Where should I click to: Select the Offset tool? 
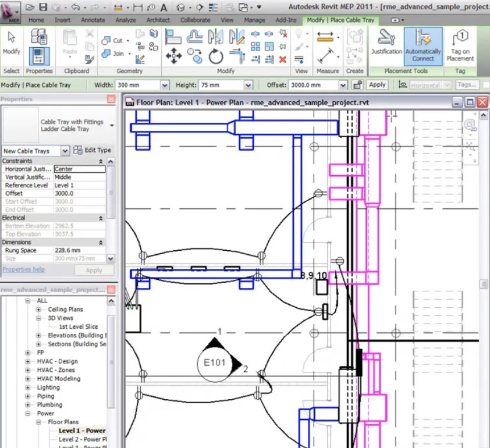(x=195, y=36)
